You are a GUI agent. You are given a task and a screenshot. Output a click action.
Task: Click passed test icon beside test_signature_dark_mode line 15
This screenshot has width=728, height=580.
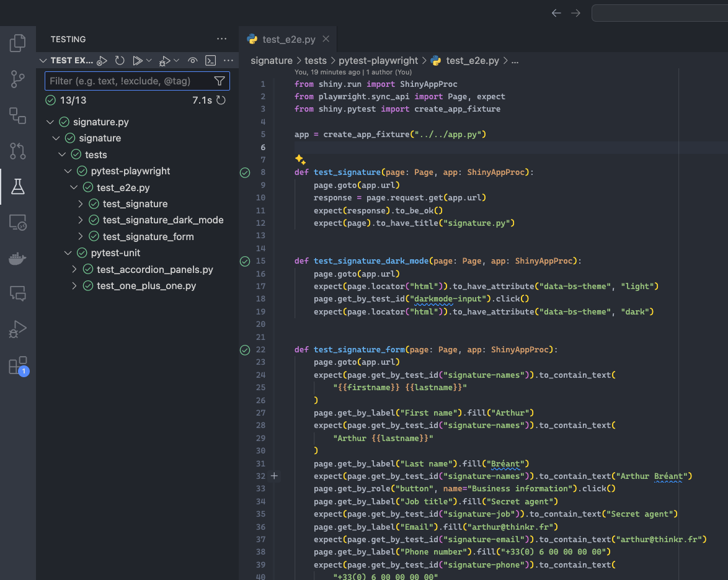pos(245,261)
